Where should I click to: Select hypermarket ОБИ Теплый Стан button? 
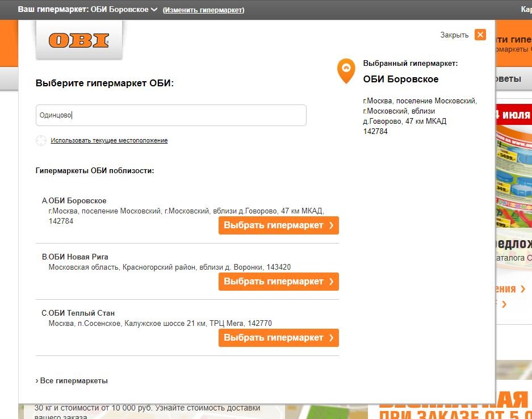coord(279,338)
